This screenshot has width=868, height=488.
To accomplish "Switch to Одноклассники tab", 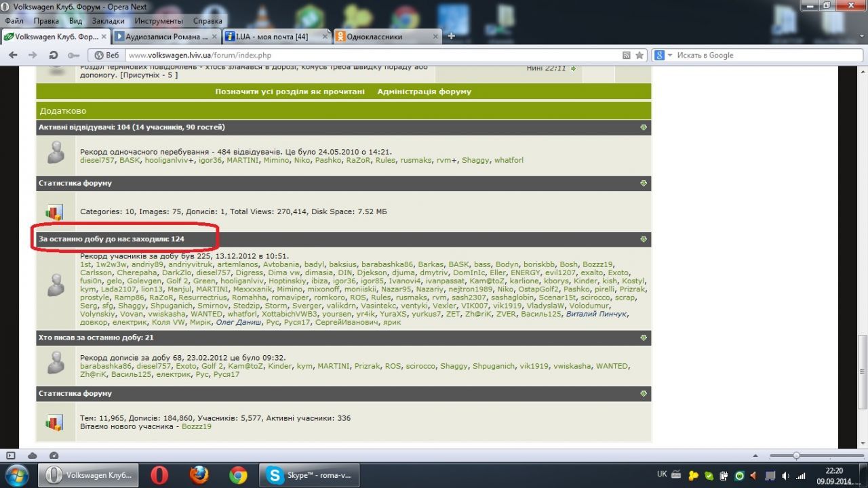I will tap(387, 37).
